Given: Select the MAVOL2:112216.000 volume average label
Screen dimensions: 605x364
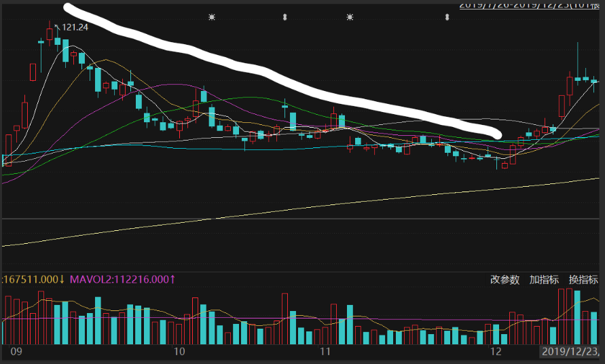Looking at the screenshot, I should click(x=122, y=279).
